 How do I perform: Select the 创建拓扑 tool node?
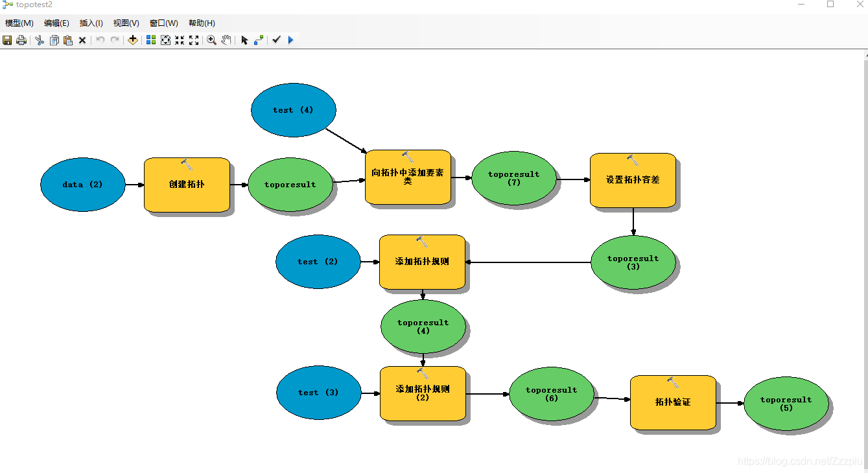[x=187, y=185]
